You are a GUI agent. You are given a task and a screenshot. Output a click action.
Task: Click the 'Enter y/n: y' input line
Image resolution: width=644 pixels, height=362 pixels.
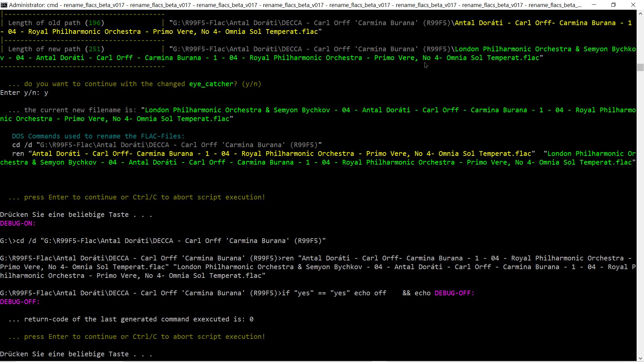pos(24,93)
